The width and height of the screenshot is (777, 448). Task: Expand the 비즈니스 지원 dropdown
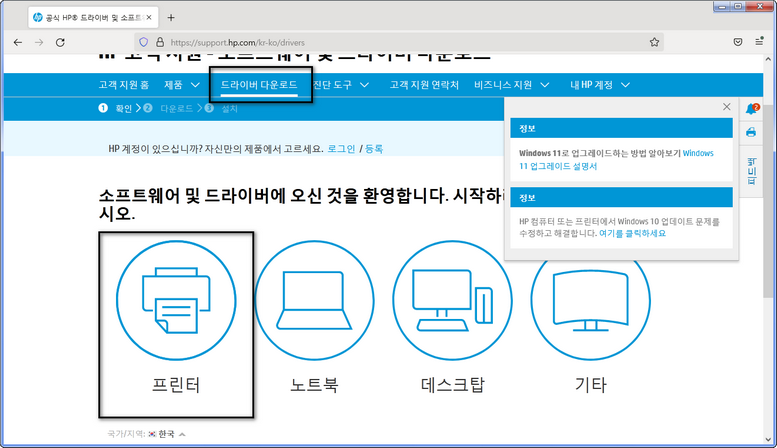[512, 85]
